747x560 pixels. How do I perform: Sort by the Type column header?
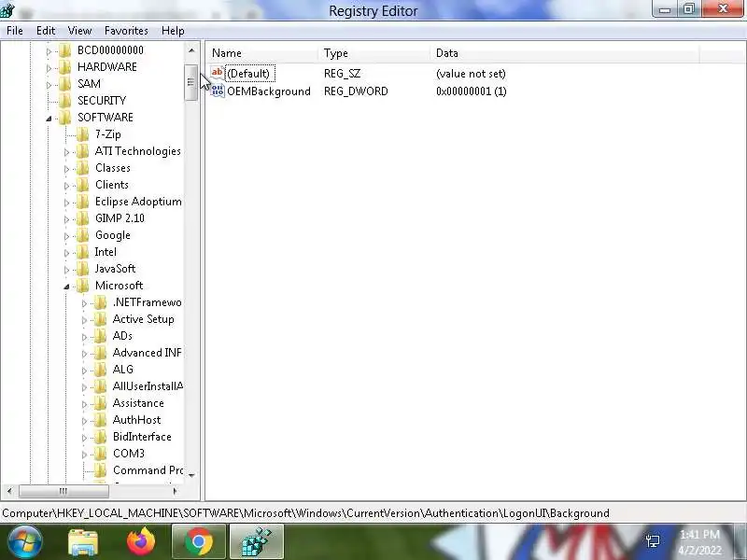374,53
